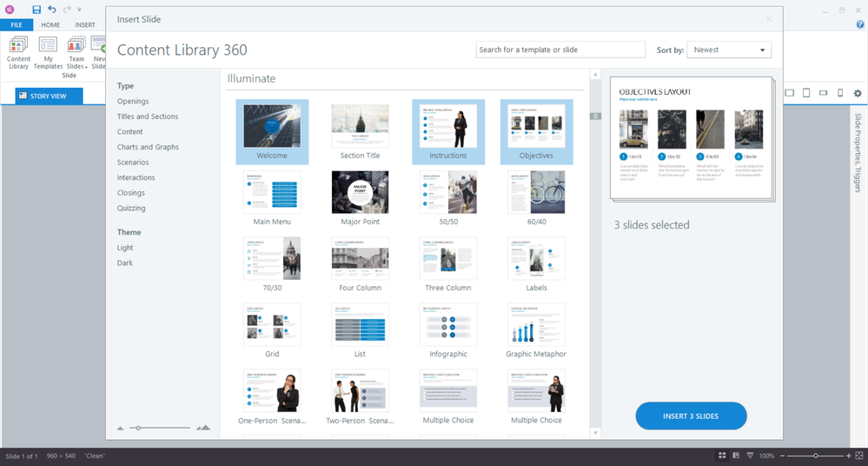Viewport: 868px width, 466px height.
Task: Click the Redo arrow icon
Action: click(x=67, y=10)
